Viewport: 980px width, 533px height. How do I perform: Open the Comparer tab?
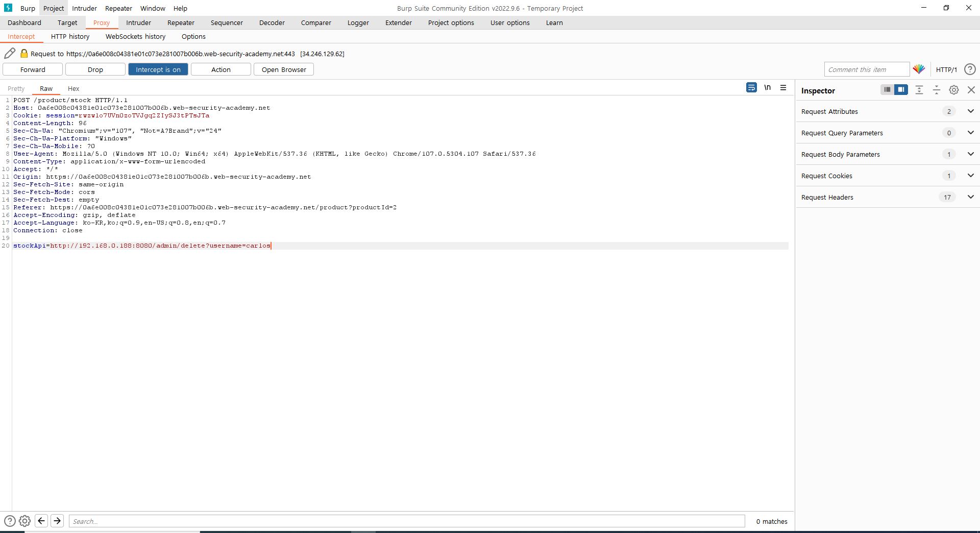coord(316,22)
